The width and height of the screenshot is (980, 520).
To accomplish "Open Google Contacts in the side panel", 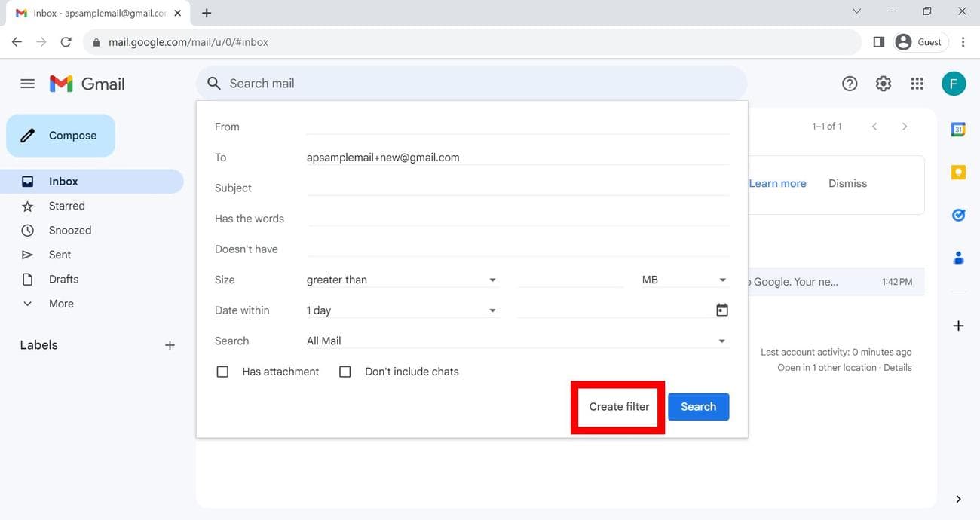I will tap(957, 258).
